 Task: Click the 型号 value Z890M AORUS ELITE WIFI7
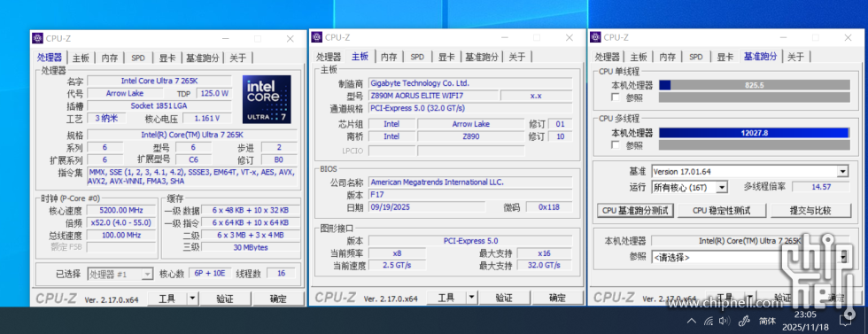tap(433, 96)
